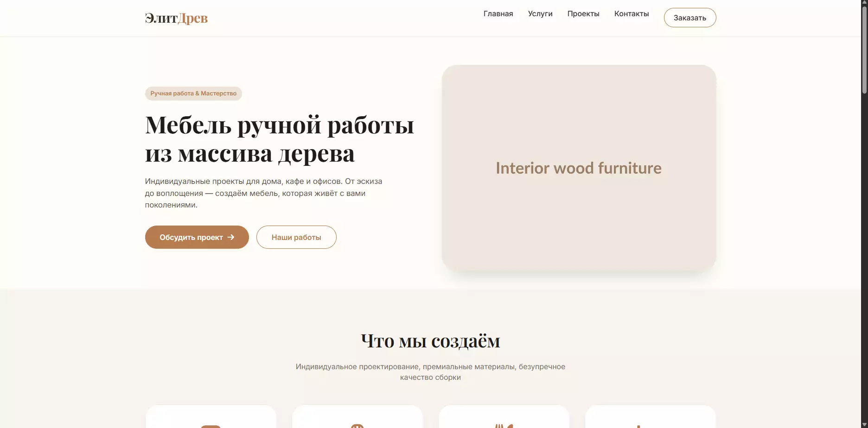Click the ЭлитДрев logo
This screenshot has width=868, height=428.
[x=176, y=18]
